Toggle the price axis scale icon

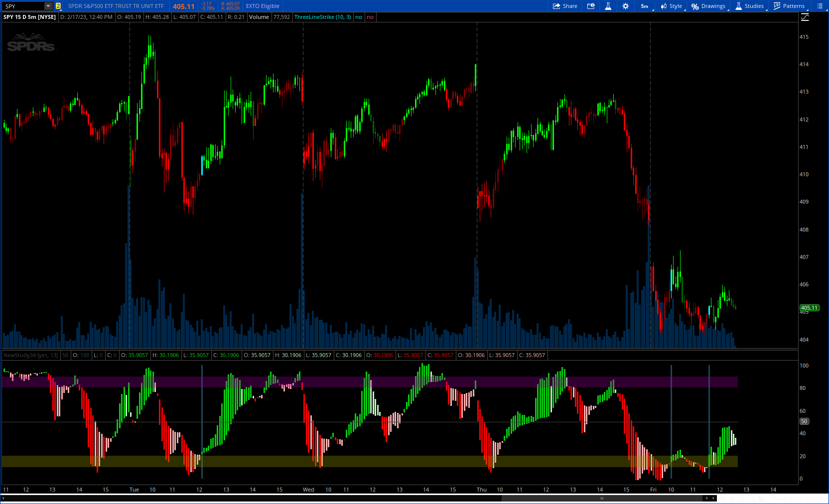pyautogui.click(x=805, y=17)
